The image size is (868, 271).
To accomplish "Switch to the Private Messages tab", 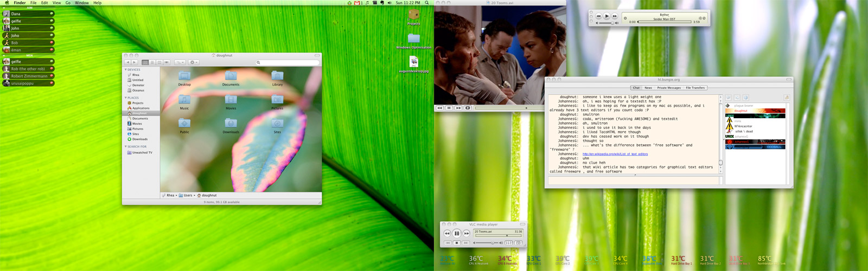I will (x=668, y=88).
